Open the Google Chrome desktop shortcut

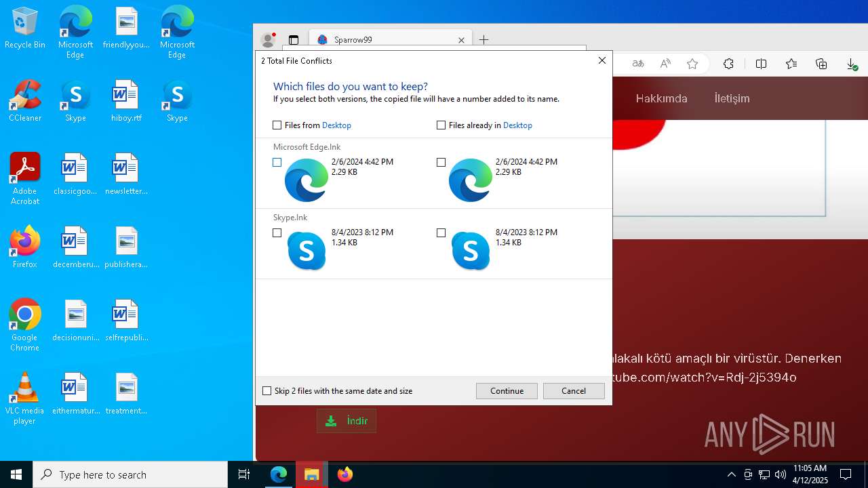pos(25,326)
